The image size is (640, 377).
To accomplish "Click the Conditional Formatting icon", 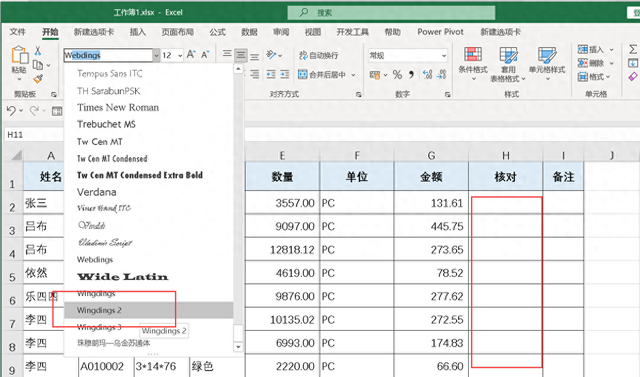I will pyautogui.click(x=473, y=54).
